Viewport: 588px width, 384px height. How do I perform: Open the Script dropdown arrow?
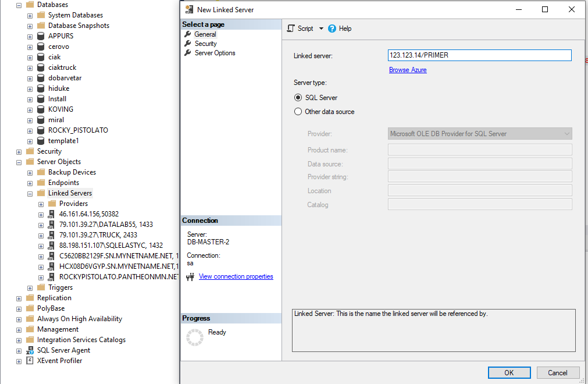click(321, 29)
